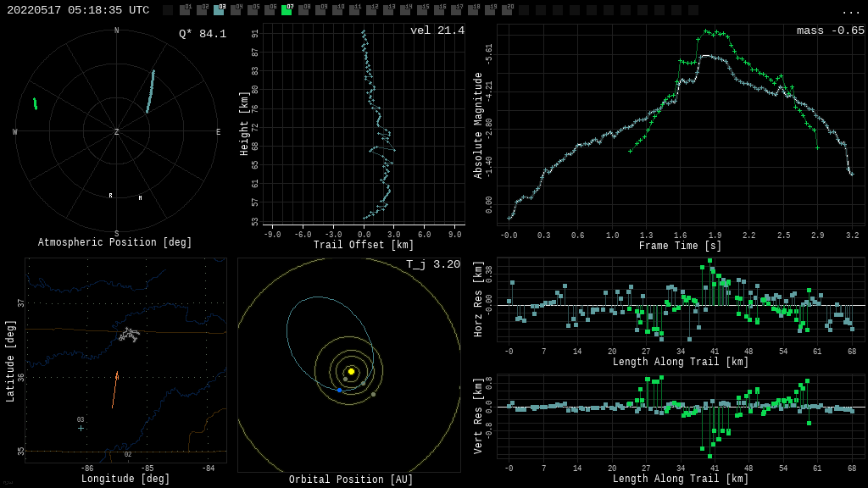Click the Atmospheric Position [deg] label
Viewport: 868px width, 488px height.
[x=114, y=242]
